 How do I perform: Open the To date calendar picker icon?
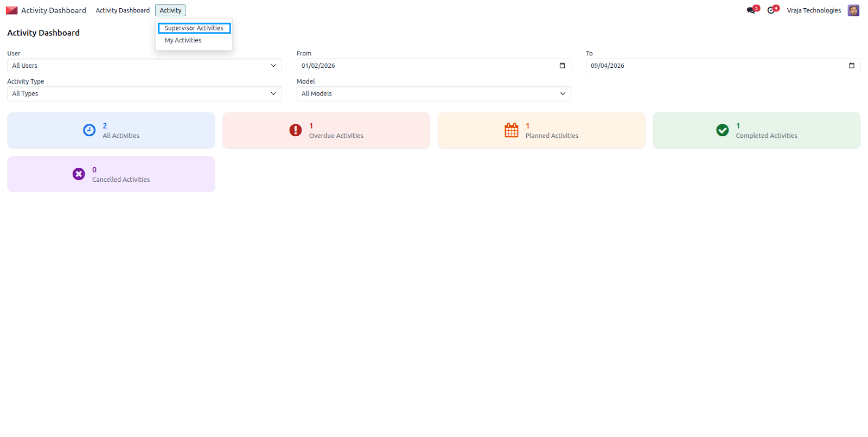click(851, 66)
